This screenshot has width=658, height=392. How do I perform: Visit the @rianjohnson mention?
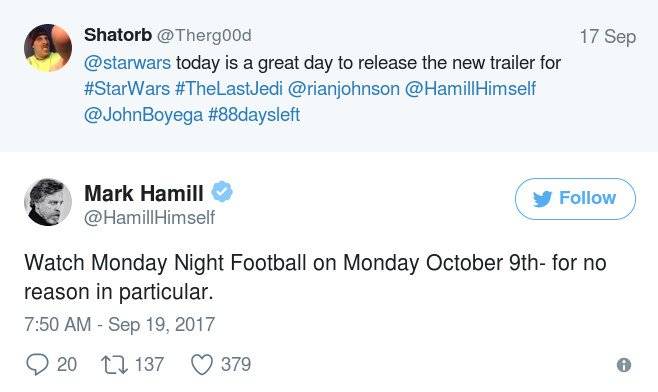tap(344, 89)
